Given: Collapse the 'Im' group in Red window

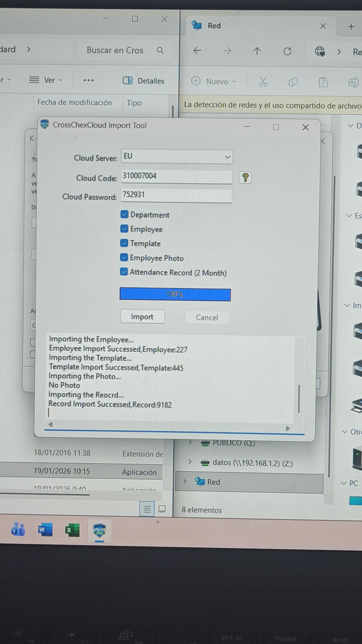Looking at the screenshot, I should coord(347,305).
